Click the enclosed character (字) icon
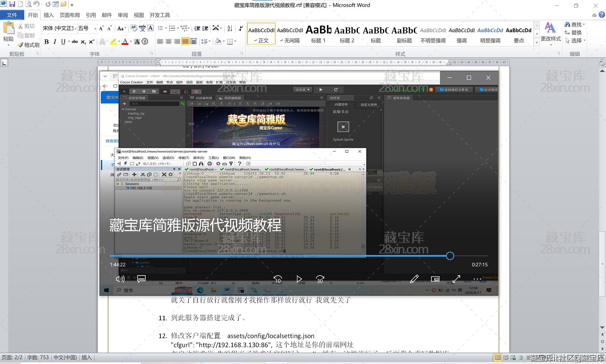Viewport: 606px width, 364px height. pyautogui.click(x=145, y=42)
